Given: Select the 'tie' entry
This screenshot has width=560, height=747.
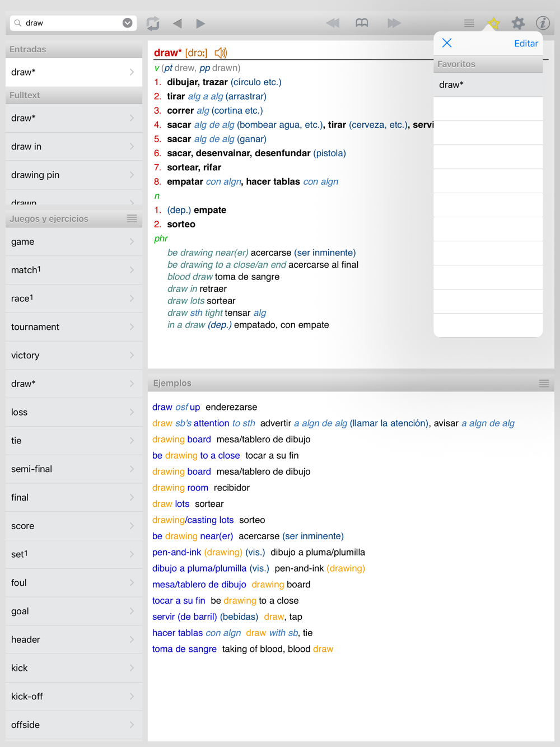Looking at the screenshot, I should click(x=74, y=441).
